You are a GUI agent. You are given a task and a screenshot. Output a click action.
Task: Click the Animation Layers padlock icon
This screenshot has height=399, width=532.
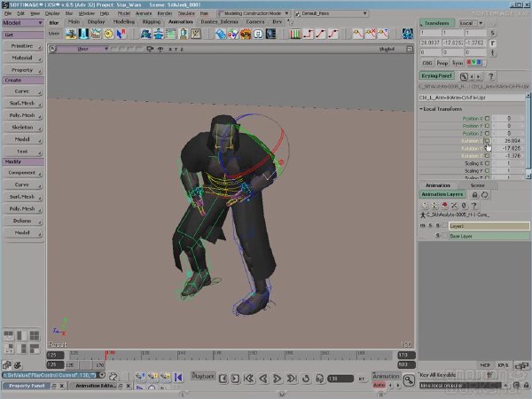(x=474, y=195)
